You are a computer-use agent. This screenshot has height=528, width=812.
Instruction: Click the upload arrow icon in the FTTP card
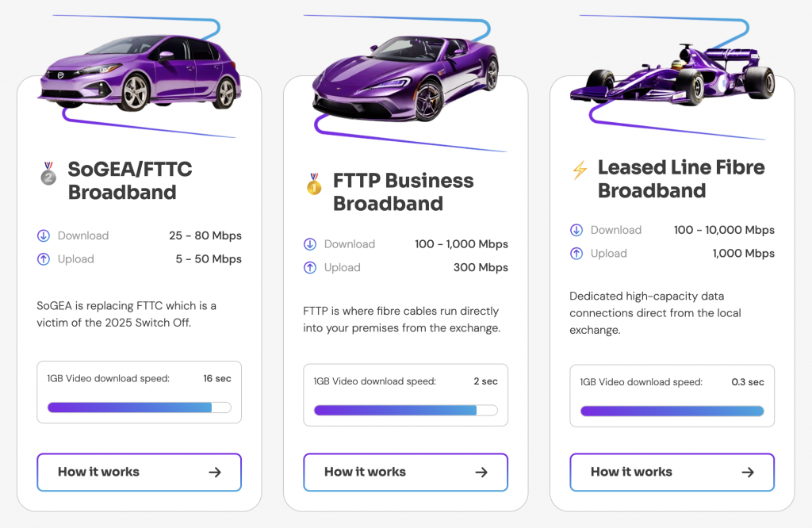click(x=310, y=268)
